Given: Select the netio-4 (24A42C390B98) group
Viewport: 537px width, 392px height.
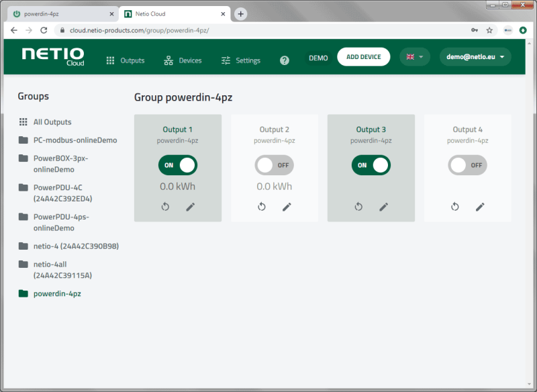Looking at the screenshot, I should coord(76,246).
